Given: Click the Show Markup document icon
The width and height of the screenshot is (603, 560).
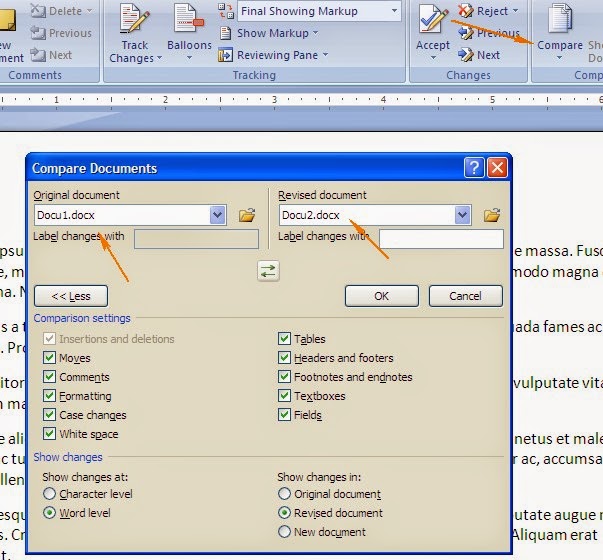Looking at the screenshot, I should (225, 33).
